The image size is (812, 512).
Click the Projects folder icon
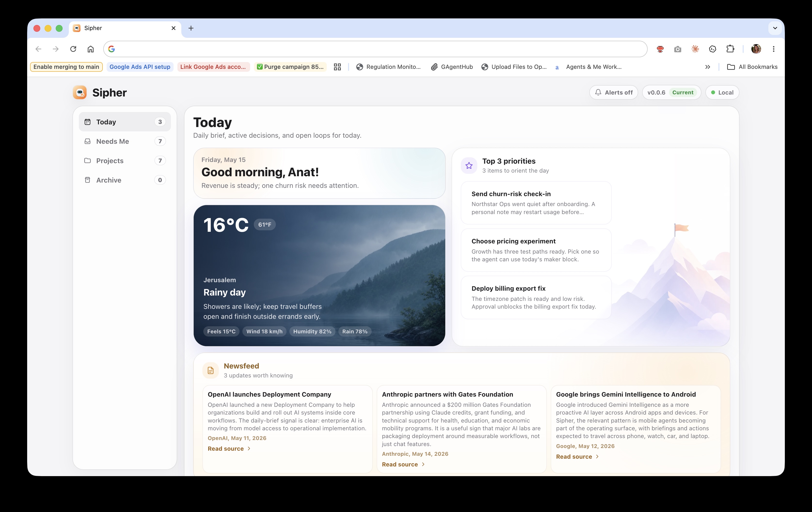coord(87,160)
